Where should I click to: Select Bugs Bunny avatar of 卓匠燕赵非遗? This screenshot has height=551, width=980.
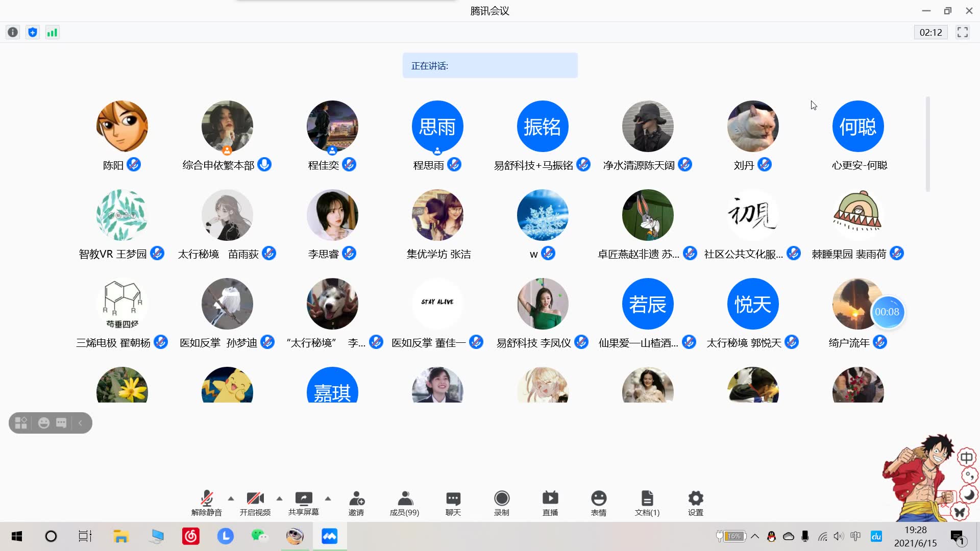[648, 215]
